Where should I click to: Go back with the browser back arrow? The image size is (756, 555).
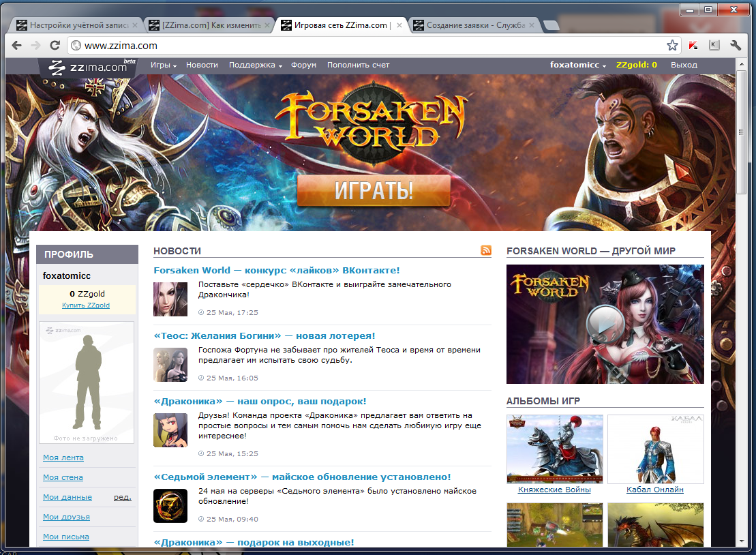pos(17,45)
